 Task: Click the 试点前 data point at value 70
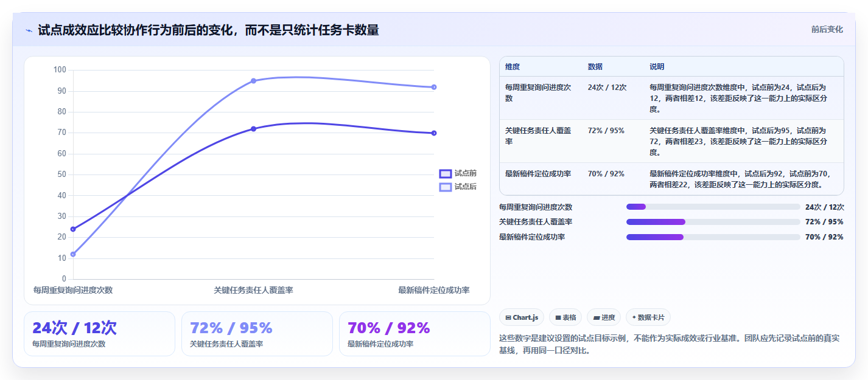click(x=434, y=133)
